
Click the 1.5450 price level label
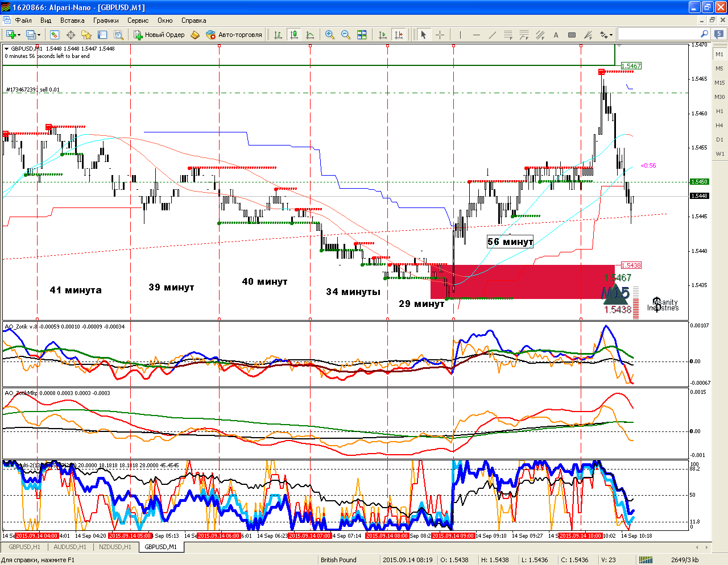700,182
